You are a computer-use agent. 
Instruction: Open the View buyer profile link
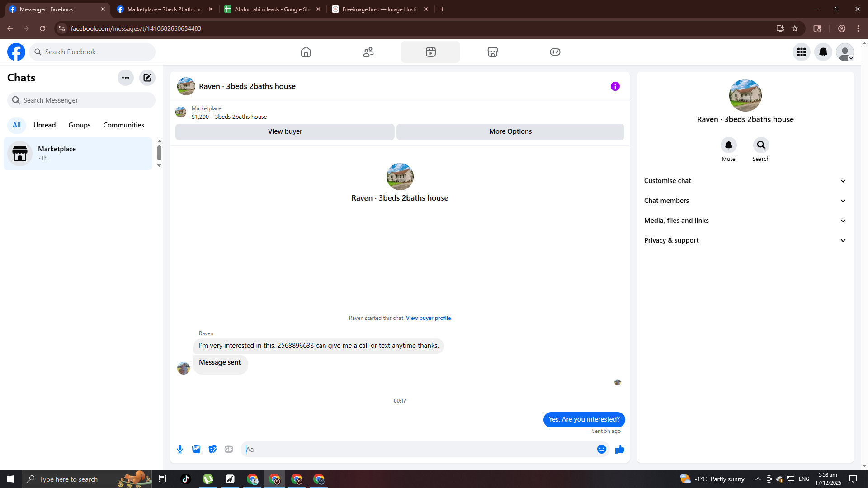(428, 318)
